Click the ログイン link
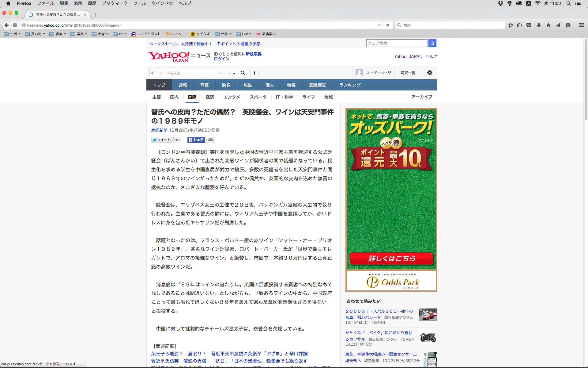This screenshot has height=368, width=588. [x=221, y=59]
